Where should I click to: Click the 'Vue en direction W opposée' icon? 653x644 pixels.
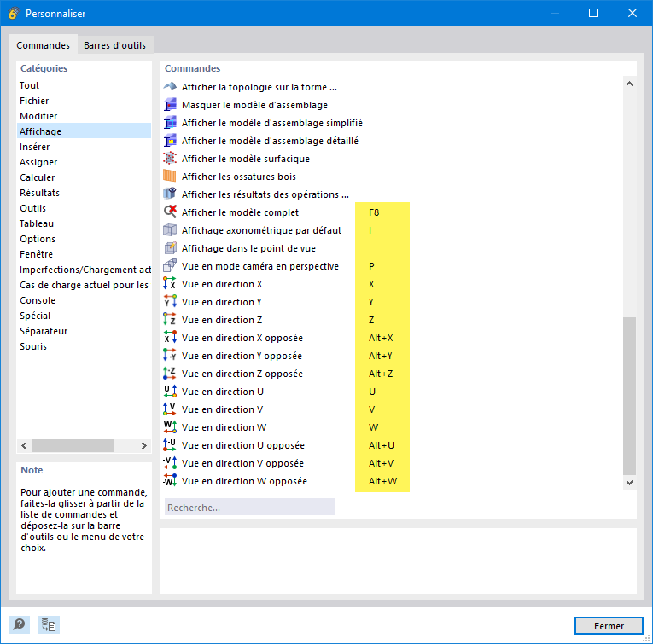170,480
